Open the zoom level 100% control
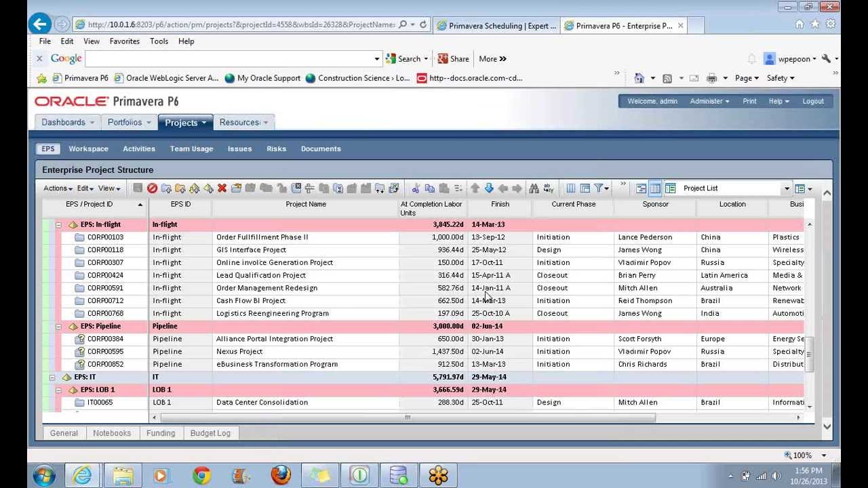 (806, 455)
